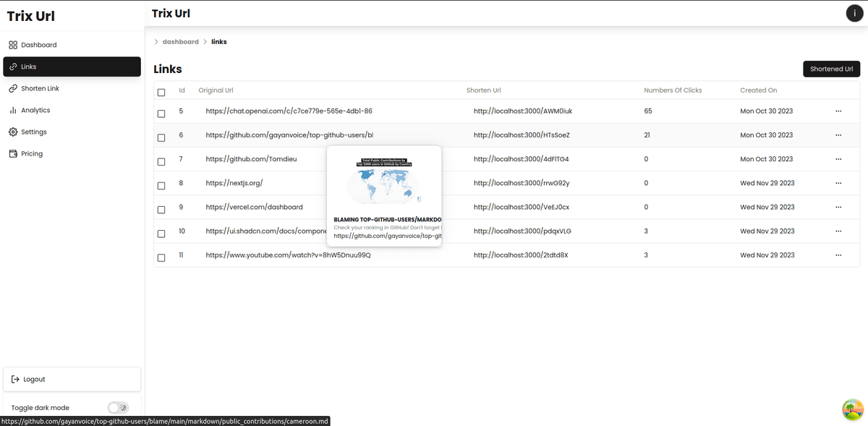This screenshot has width=868, height=426.
Task: Go to dashboard via the breadcrumb
Action: [x=180, y=41]
